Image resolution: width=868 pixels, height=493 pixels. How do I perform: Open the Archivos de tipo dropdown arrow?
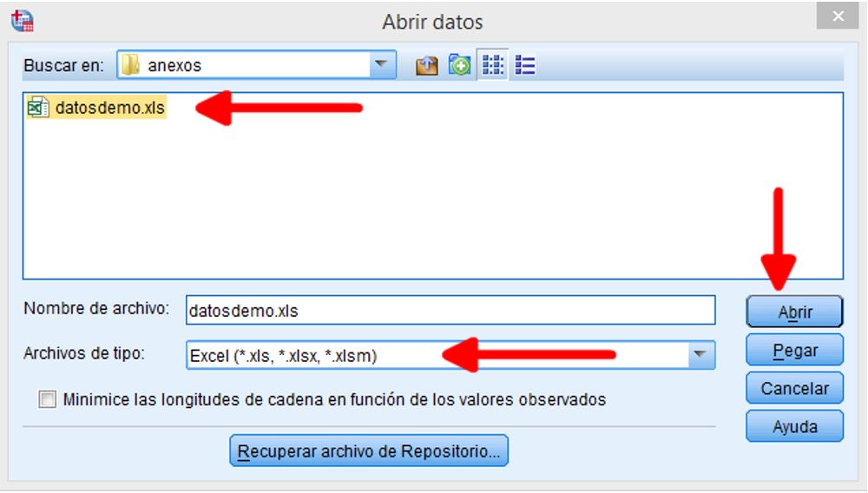click(700, 355)
